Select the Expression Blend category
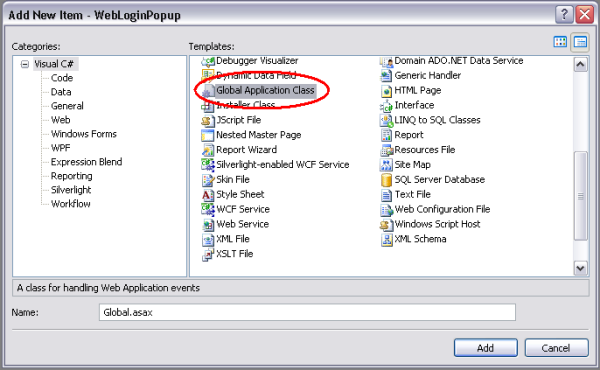Screen dimensions: 600x370 (x=86, y=162)
